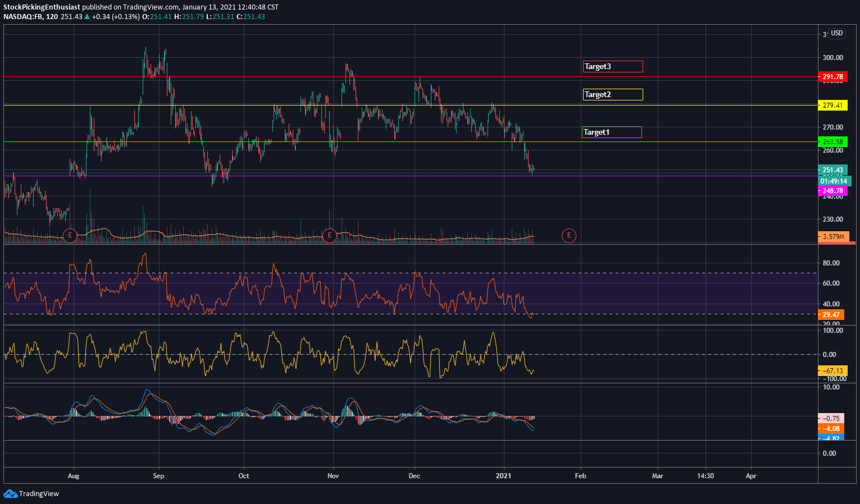Click the TradingView logo

point(31,494)
